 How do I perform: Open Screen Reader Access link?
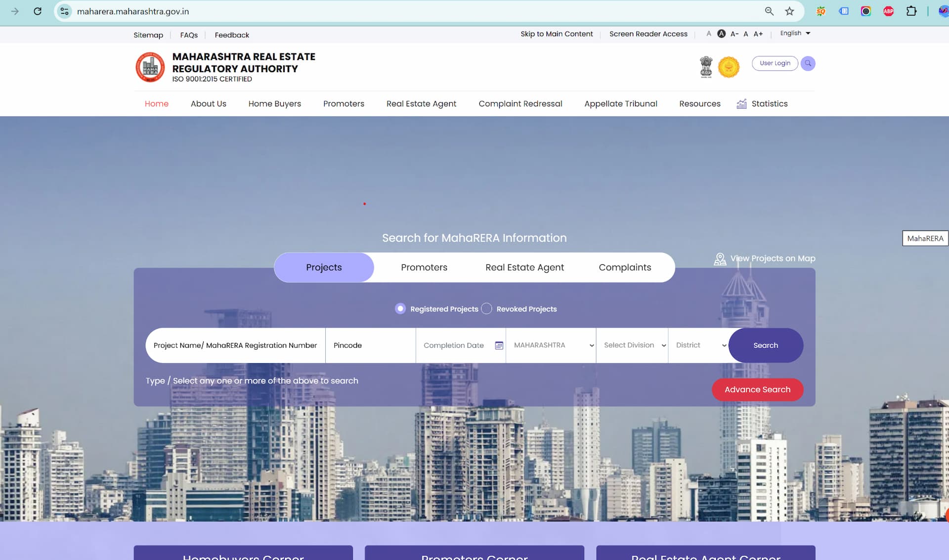[648, 34]
